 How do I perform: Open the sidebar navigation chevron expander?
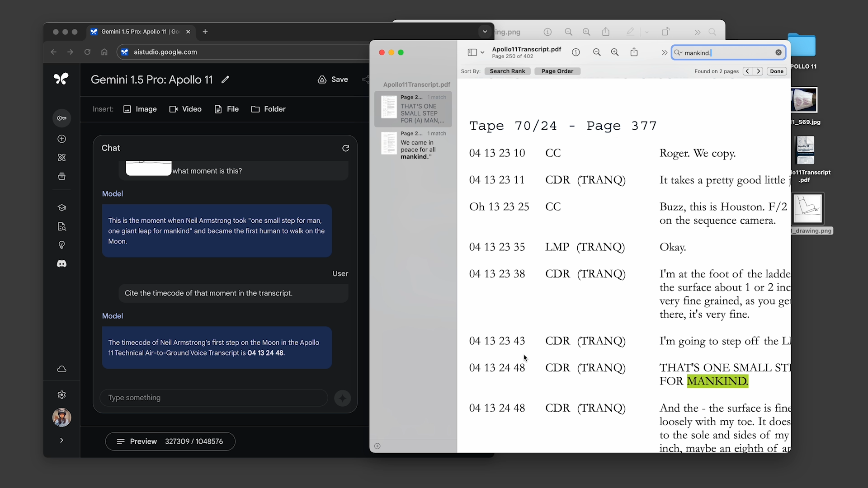[61, 440]
